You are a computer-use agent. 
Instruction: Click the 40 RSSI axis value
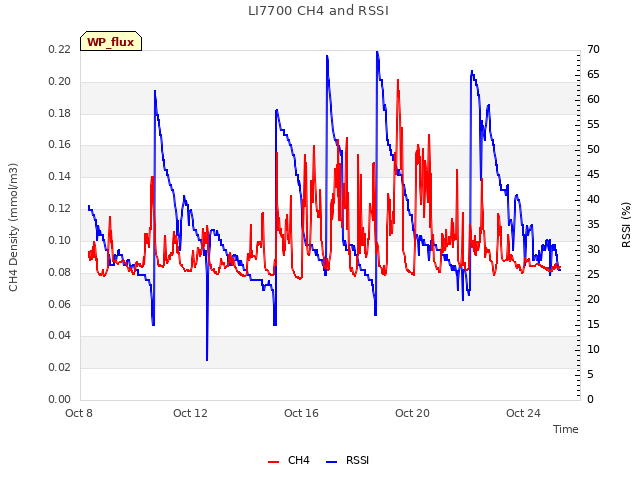593,200
